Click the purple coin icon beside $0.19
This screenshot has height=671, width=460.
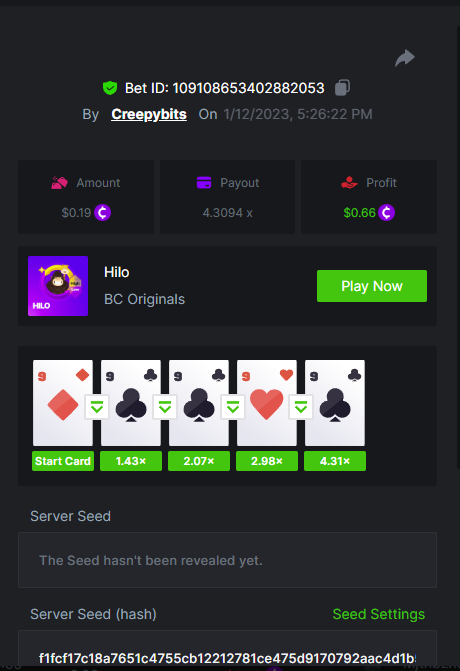click(x=103, y=212)
